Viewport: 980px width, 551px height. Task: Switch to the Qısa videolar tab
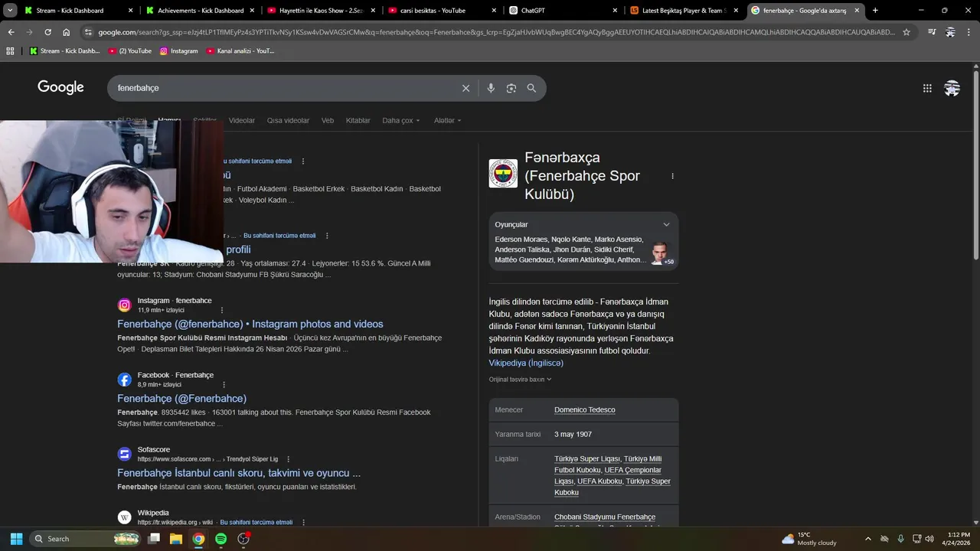288,121
